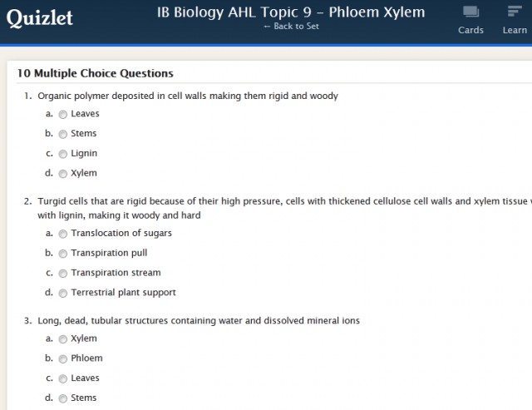Pick Transpiration stream answer
532x410 pixels.
point(63,274)
